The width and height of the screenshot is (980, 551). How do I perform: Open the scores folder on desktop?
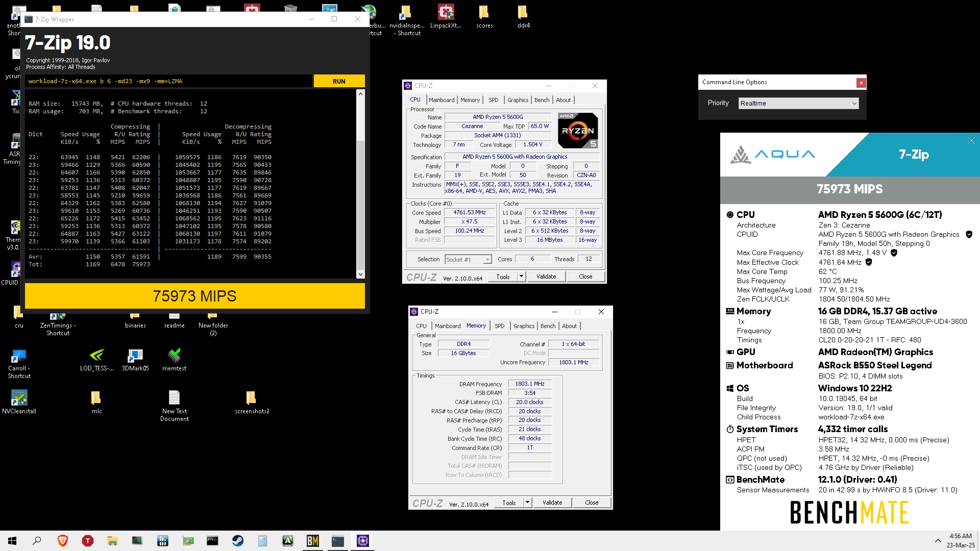(x=484, y=16)
